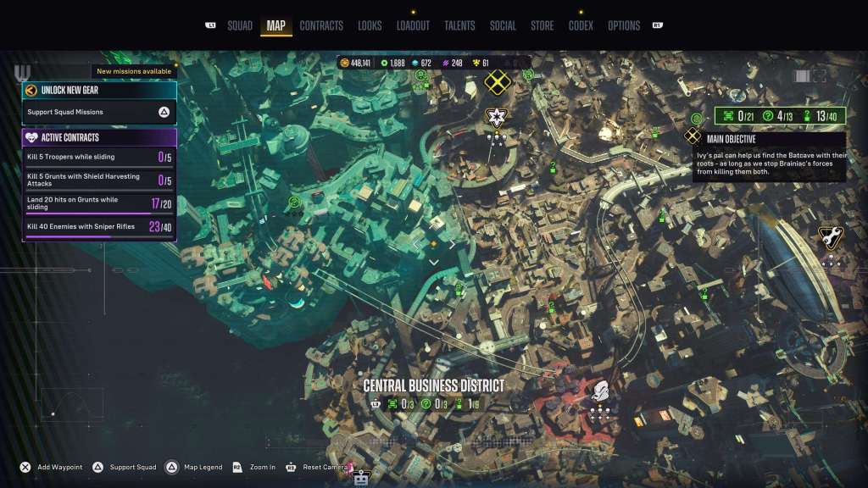Click the fullscreen frame icon at map top right

coord(820,76)
